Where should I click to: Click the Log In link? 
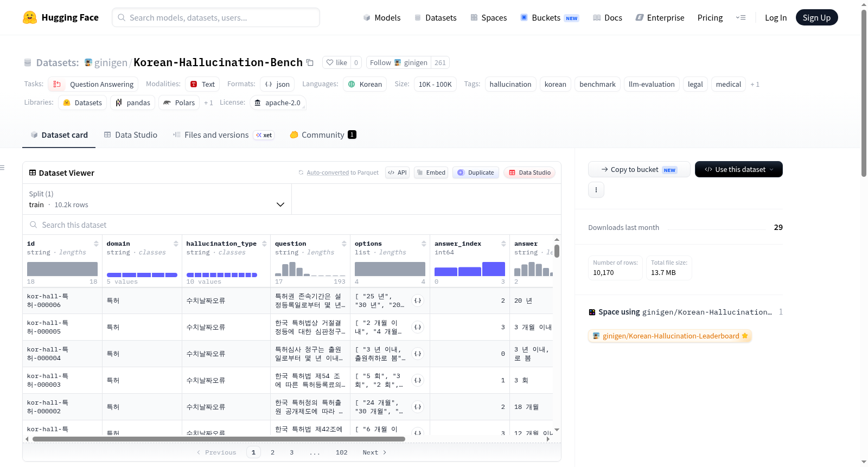coord(776,17)
